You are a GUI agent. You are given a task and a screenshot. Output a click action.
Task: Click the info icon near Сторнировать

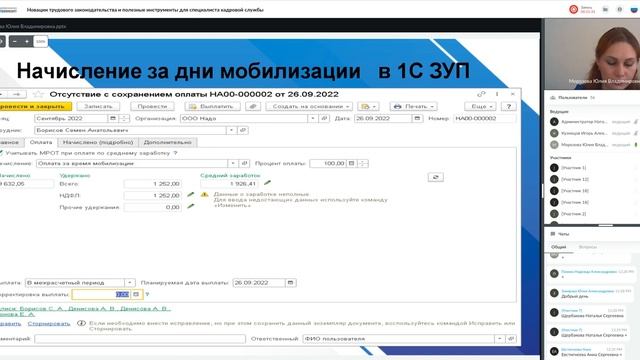coord(81,323)
